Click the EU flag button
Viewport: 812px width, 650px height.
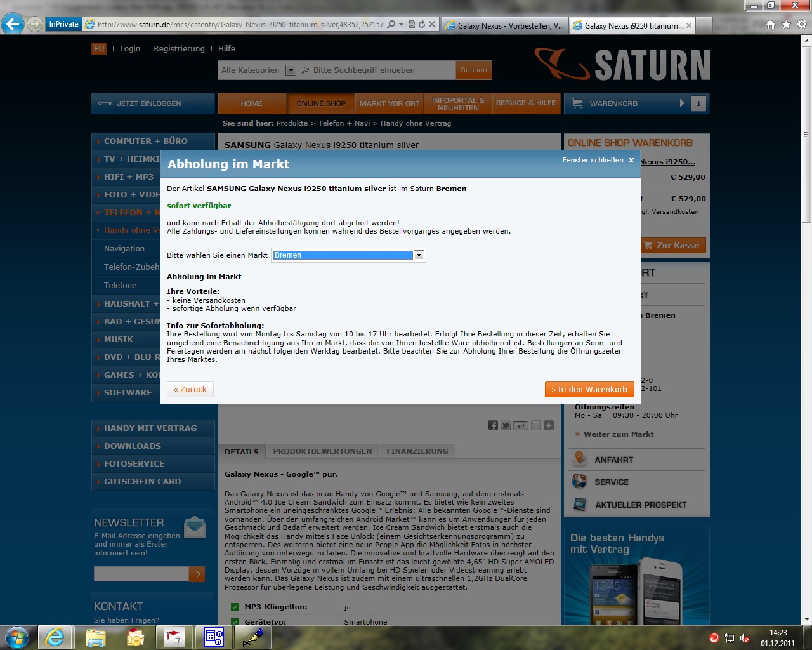[99, 48]
